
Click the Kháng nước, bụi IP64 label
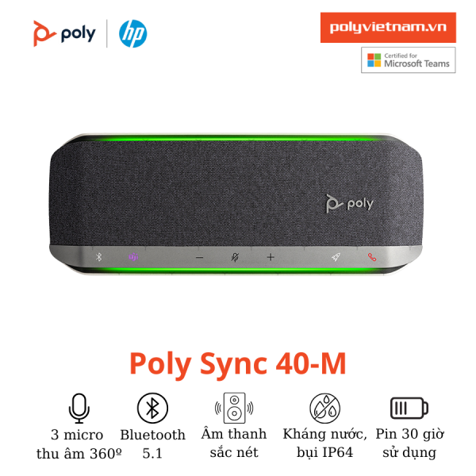click(324, 443)
